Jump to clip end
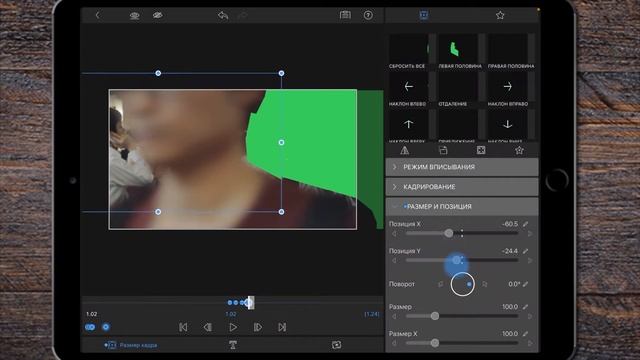The width and height of the screenshot is (640, 360). coord(282,327)
